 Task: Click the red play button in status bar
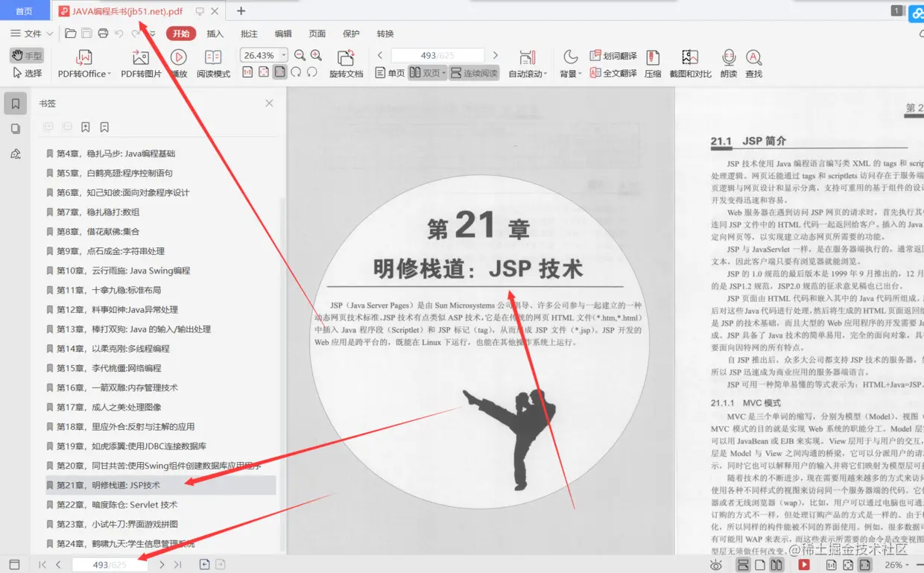click(x=804, y=565)
